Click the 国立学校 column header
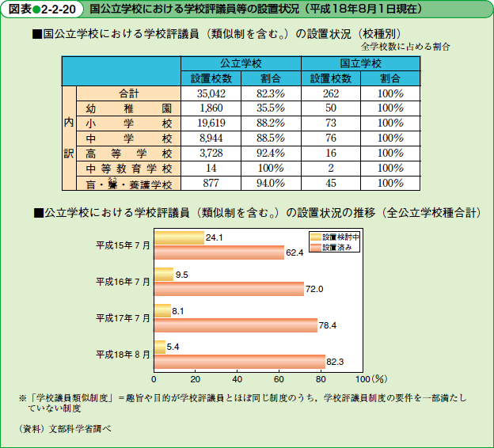 [x=361, y=63]
